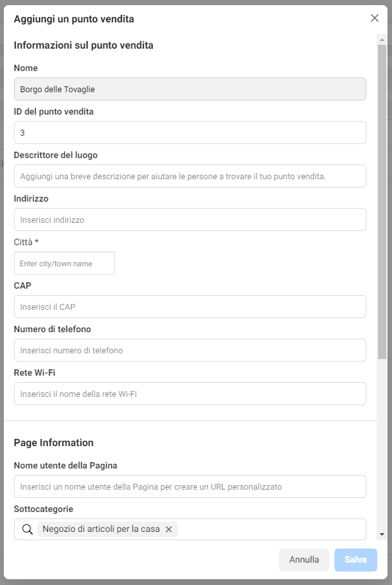392x585 pixels.
Task: Focus the ID del punto vendita field
Action: click(x=190, y=132)
